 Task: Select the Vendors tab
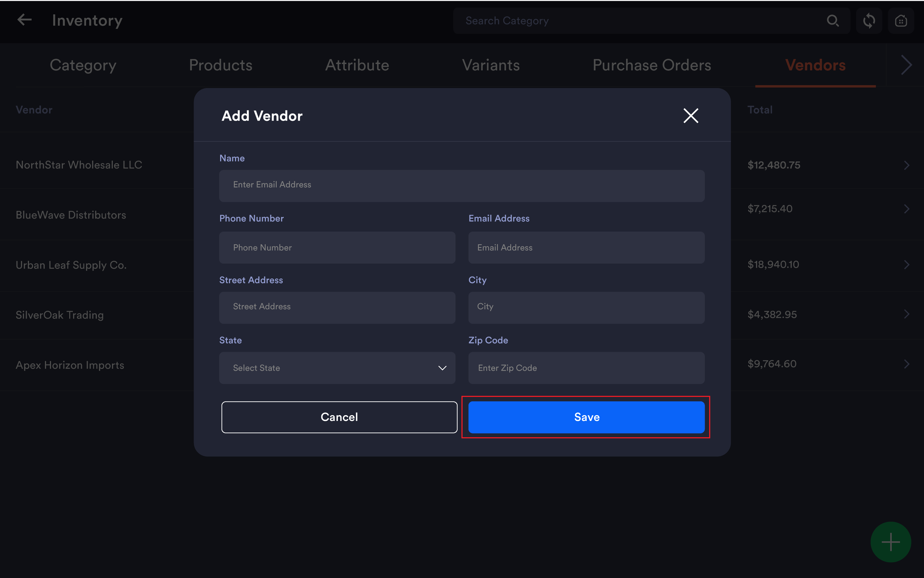[815, 65]
